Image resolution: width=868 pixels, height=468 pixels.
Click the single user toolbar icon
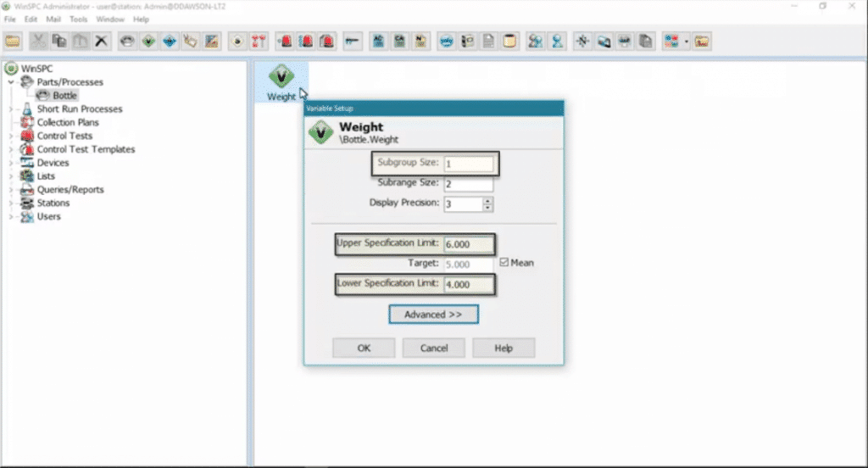pyautogui.click(x=556, y=41)
